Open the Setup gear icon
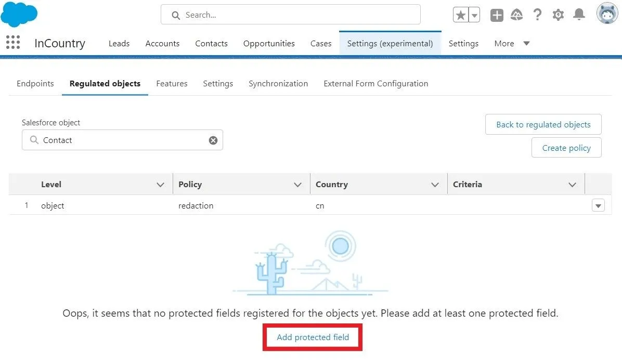Image resolution: width=622 pixels, height=364 pixels. [x=558, y=15]
